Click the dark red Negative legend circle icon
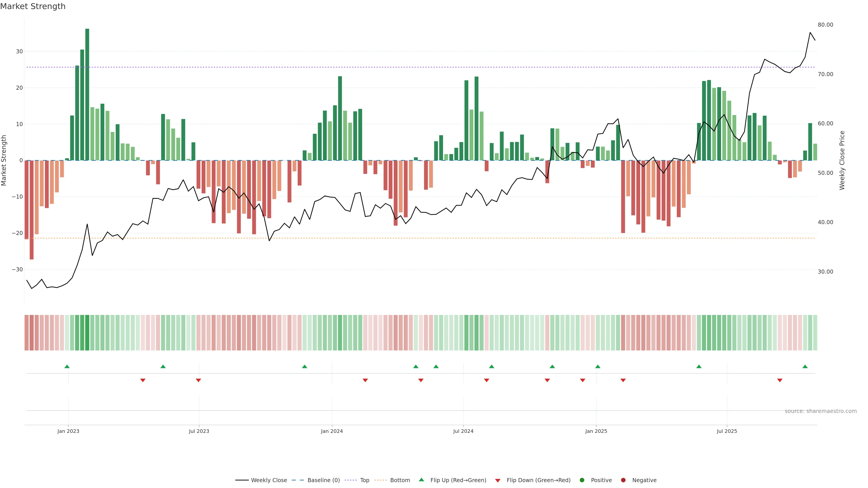The width and height of the screenshot is (868, 488). click(x=623, y=480)
